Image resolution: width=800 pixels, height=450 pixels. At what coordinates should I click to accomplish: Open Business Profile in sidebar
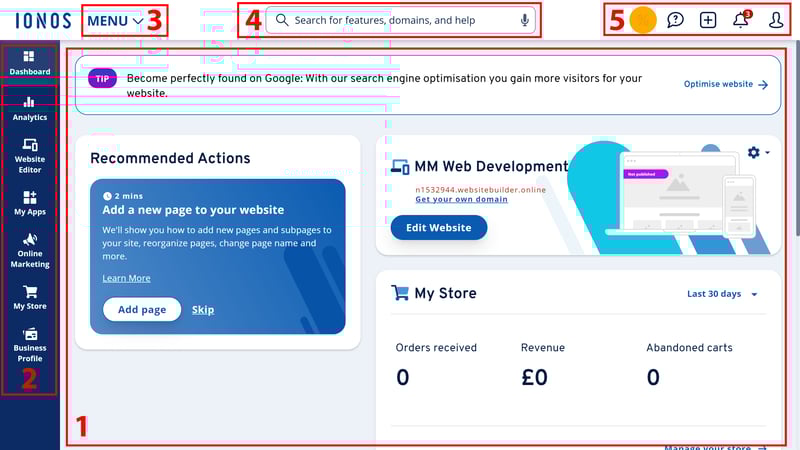pos(30,345)
